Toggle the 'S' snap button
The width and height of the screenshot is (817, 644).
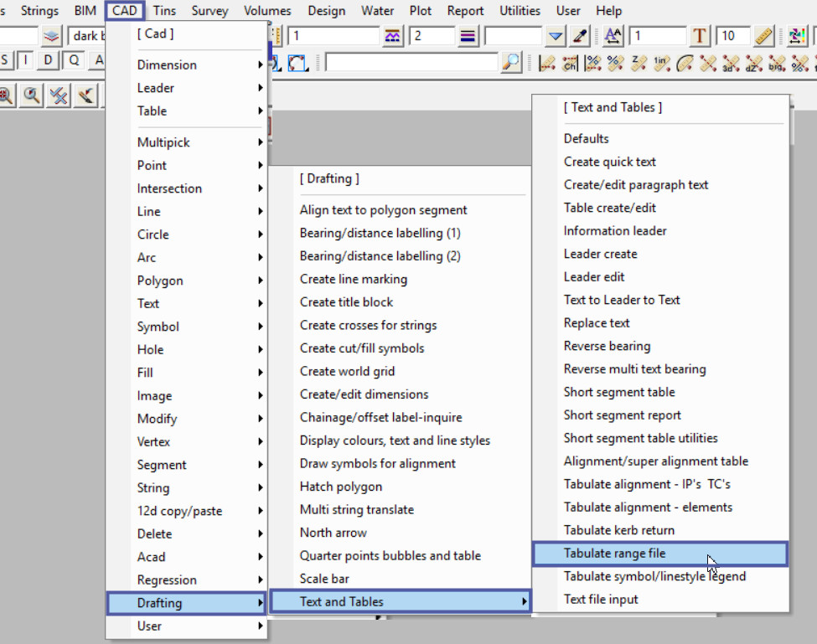click(5, 60)
